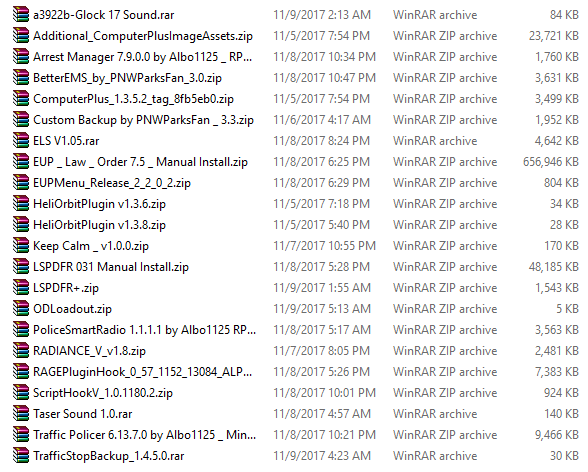The width and height of the screenshot is (588, 472).
Task: Select the Additional_ComputerPlusImageAssets.zip file name
Action: coord(143,36)
